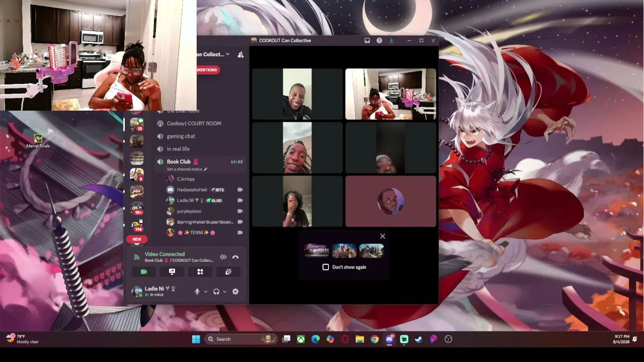This screenshot has height=362, width=644.
Task: Open Marvel Rivals desktop shortcut
Action: click(38, 141)
